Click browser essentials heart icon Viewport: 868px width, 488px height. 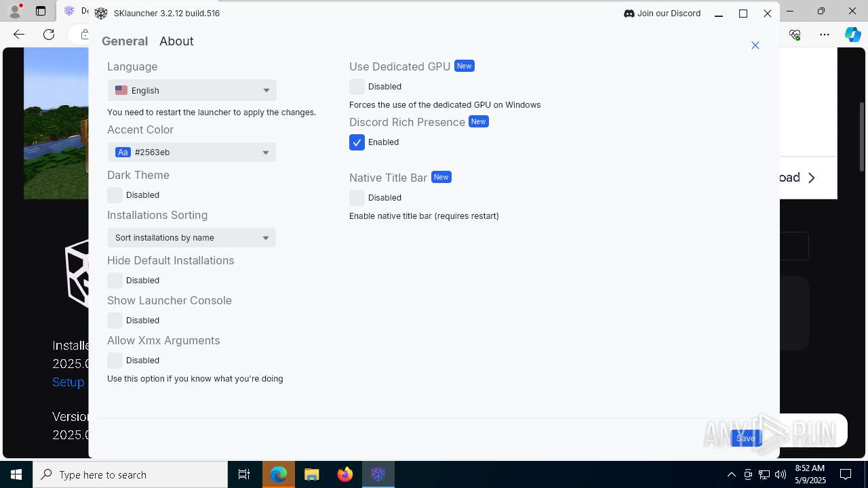(795, 34)
